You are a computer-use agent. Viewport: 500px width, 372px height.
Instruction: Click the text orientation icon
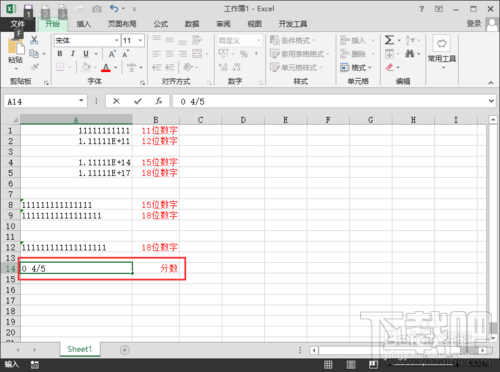click(188, 67)
